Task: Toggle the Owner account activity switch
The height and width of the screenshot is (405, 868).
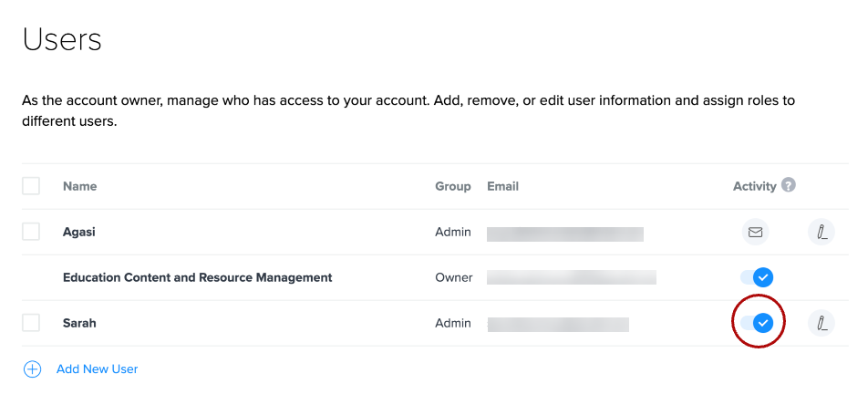Action: 757,277
